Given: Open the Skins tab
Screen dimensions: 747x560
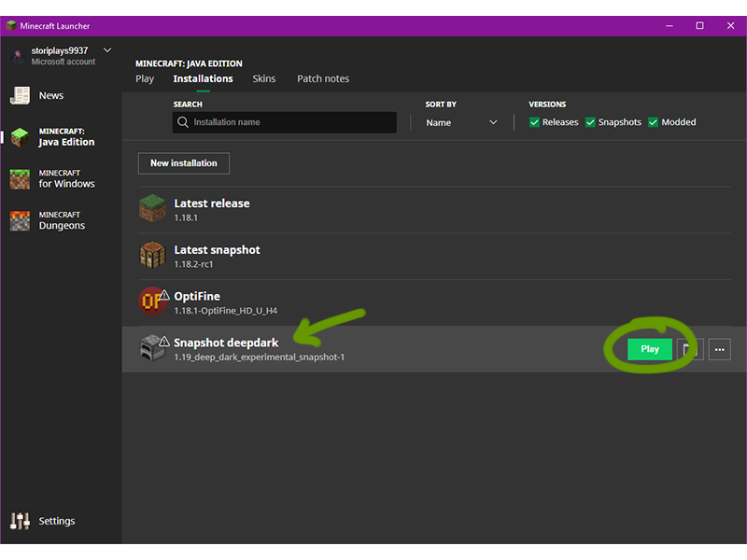Looking at the screenshot, I should tap(264, 78).
